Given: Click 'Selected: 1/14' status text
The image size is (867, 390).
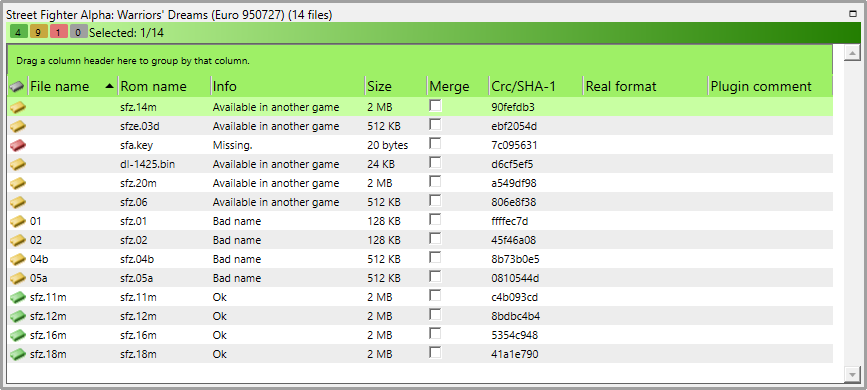Looking at the screenshot, I should click(x=126, y=33).
